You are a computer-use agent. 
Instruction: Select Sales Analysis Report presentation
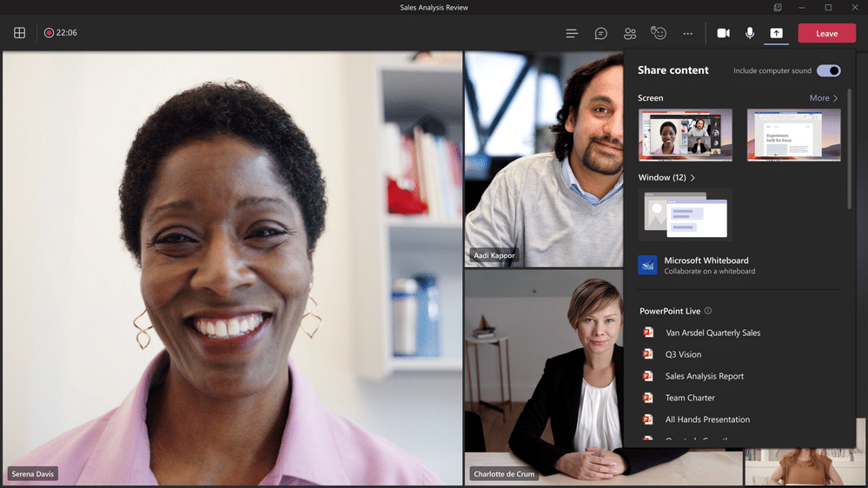pyautogui.click(x=704, y=376)
